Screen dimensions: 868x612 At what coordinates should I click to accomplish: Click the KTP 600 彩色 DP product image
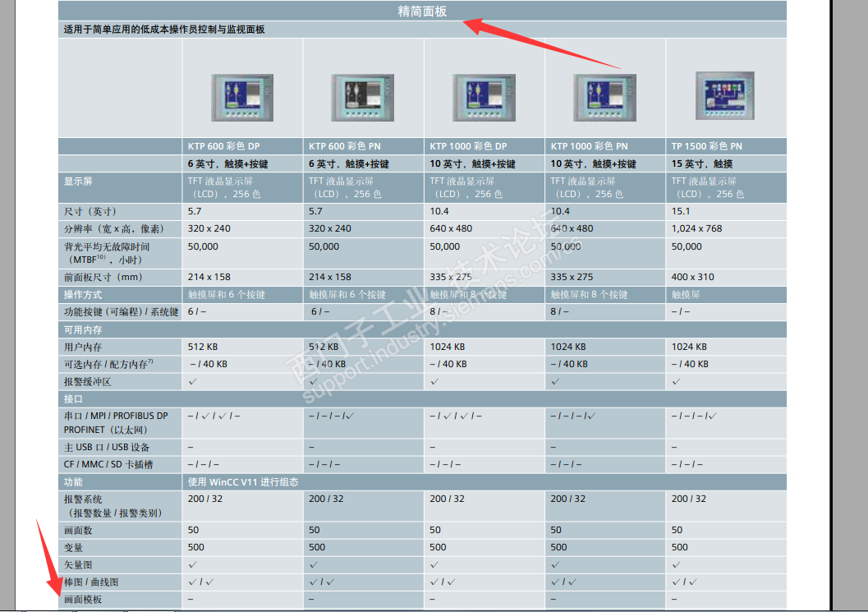coord(242,98)
